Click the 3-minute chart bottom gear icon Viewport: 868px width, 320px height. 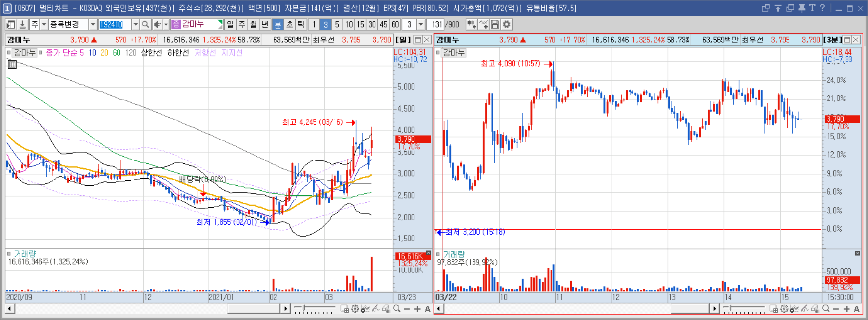point(784,309)
